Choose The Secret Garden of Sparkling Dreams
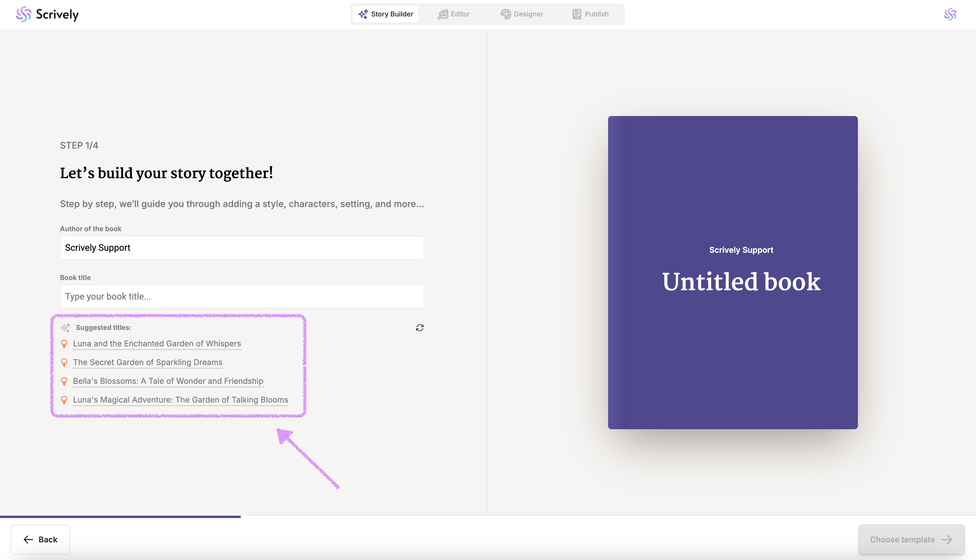The width and height of the screenshot is (976, 560). (148, 362)
